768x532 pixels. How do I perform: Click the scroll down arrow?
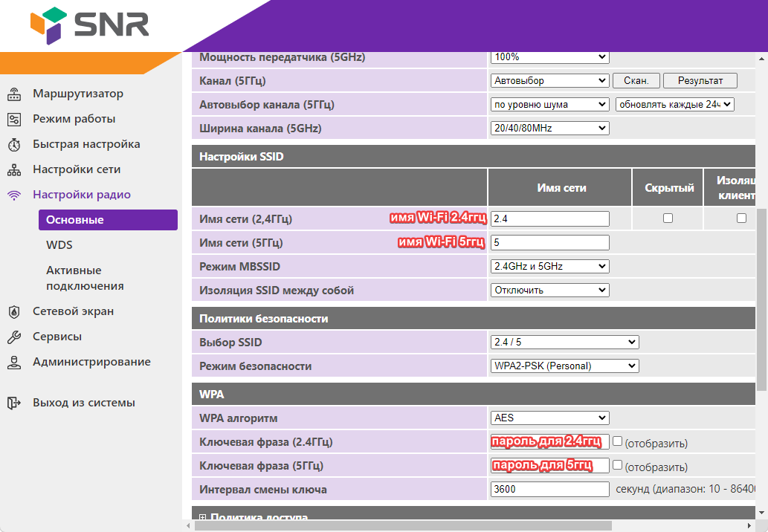[761, 513]
